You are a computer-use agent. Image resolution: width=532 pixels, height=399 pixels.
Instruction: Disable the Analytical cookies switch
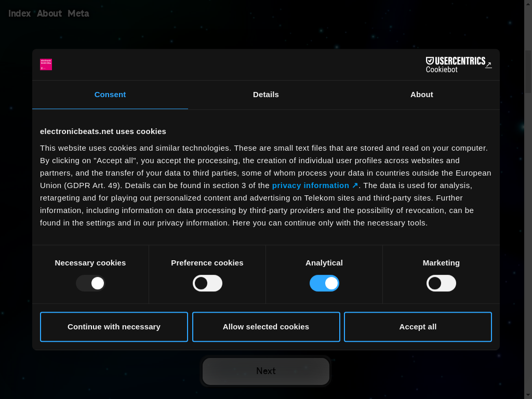324,283
